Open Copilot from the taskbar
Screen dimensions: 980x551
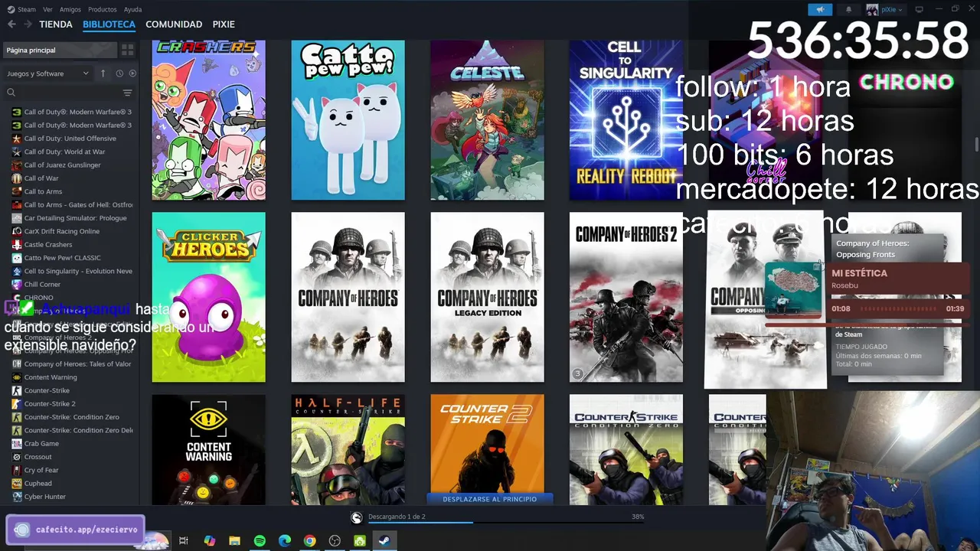point(209,541)
